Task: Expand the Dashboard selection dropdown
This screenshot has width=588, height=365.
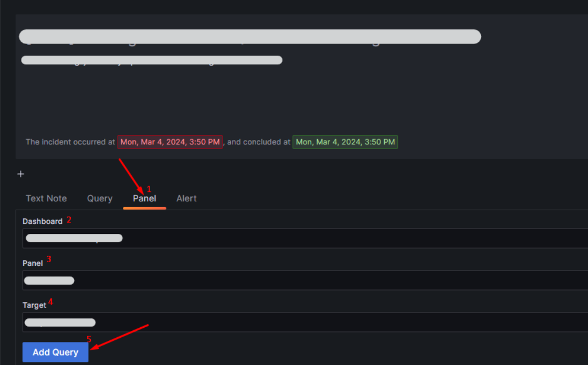Action: pos(304,238)
